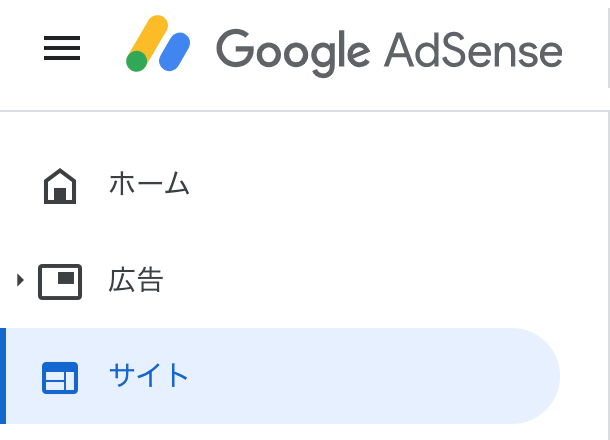This screenshot has width=610, height=440.
Task: Click empty area of highlighted サイト row
Action: [350, 376]
